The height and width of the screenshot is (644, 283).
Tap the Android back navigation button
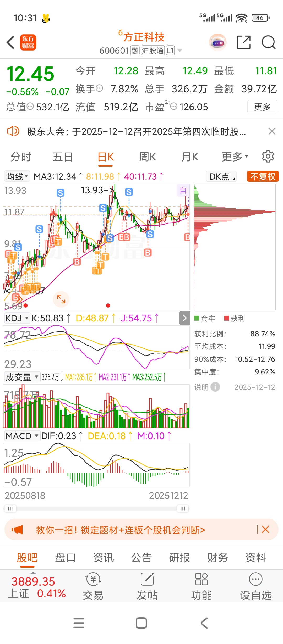[x=204, y=623]
